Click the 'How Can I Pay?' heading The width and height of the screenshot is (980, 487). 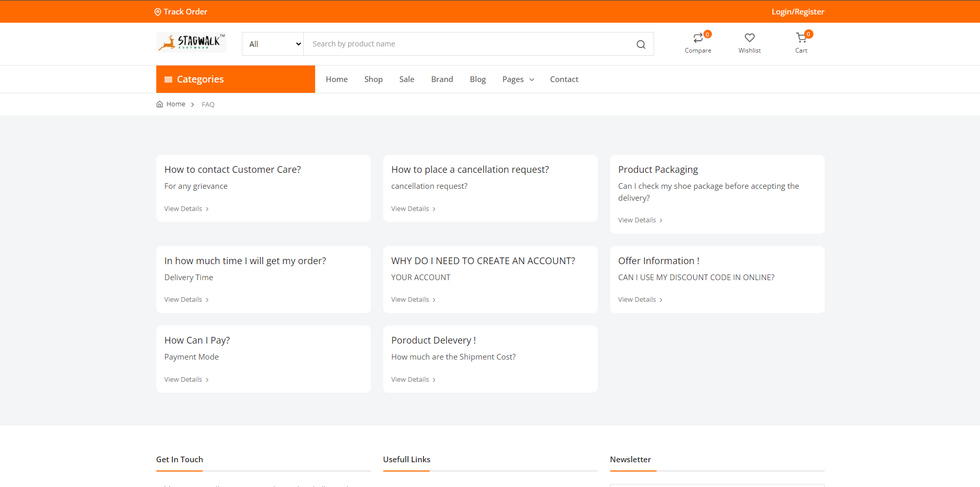[197, 340]
